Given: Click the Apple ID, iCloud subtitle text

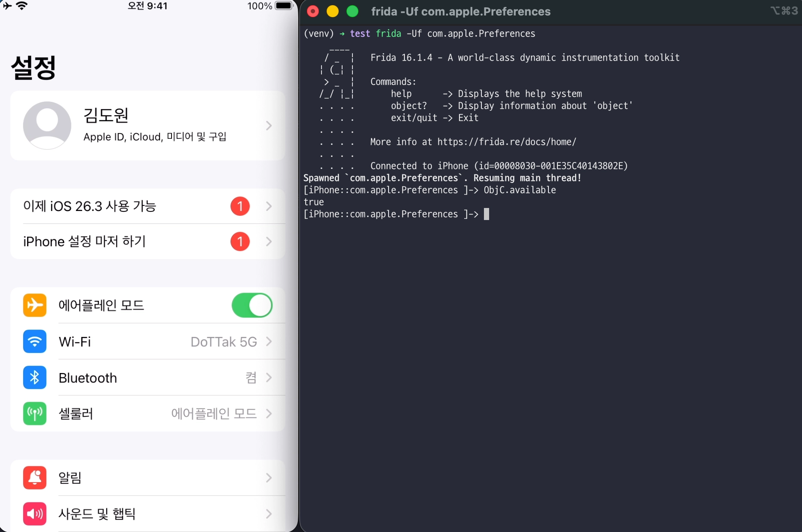Looking at the screenshot, I should coord(155,137).
